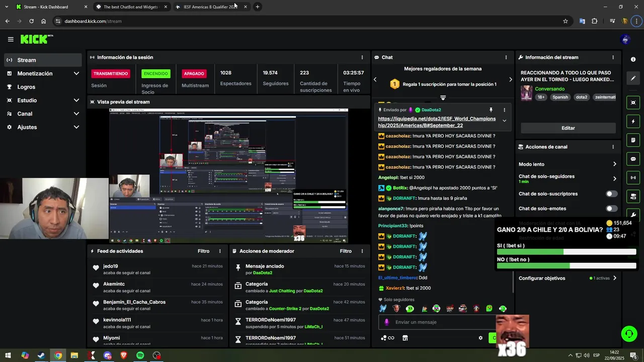Screen dimensions: 644x362
Task: Switch to IESF Americas B Qualifier tab
Action: click(210, 7)
